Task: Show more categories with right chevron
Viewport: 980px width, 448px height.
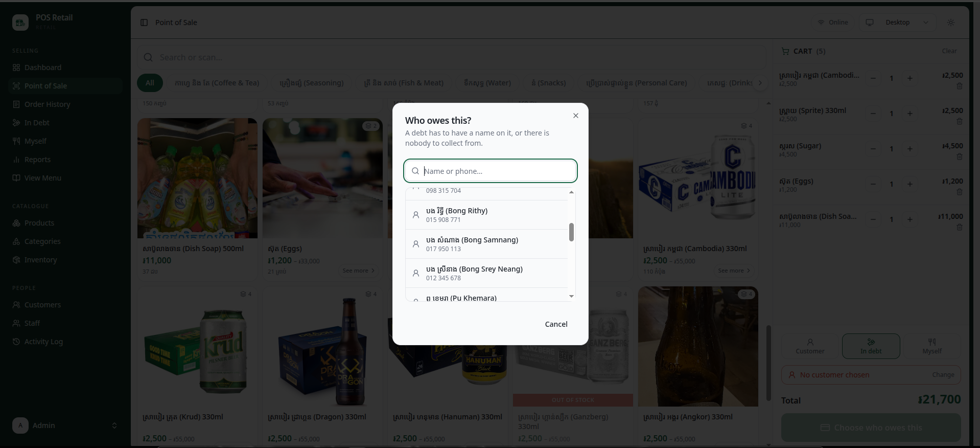Action: pos(760,83)
